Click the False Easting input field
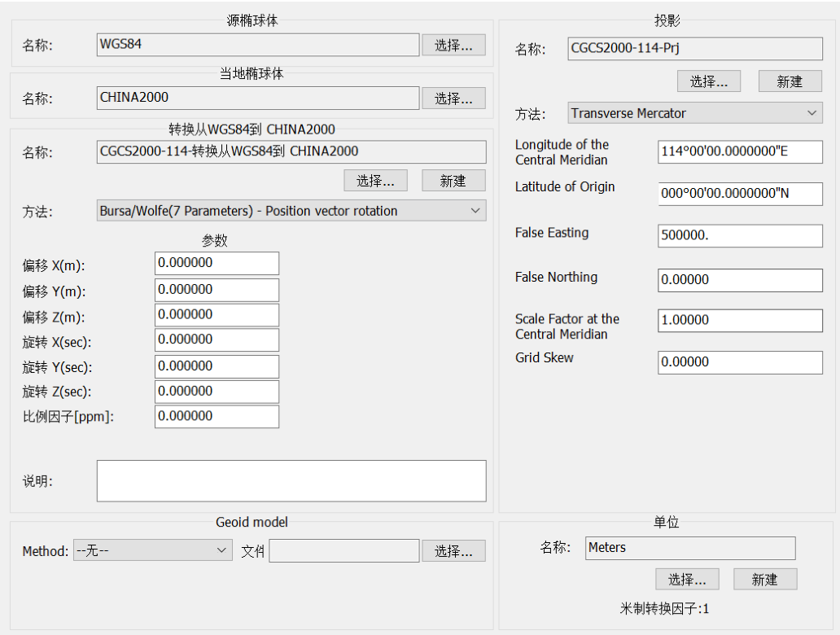The width and height of the screenshot is (840, 635). pos(740,236)
